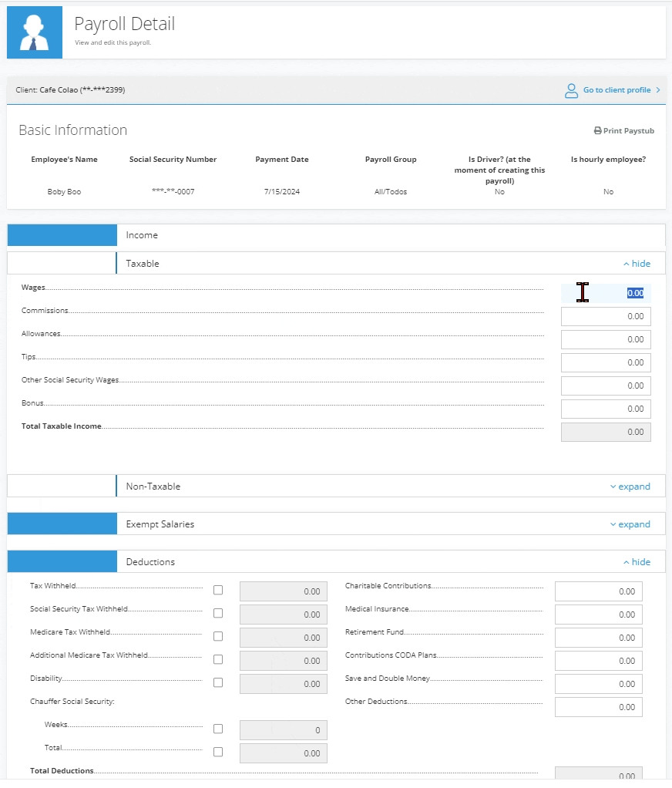Enable the Medicare Tax Withheld checkbox

click(218, 636)
